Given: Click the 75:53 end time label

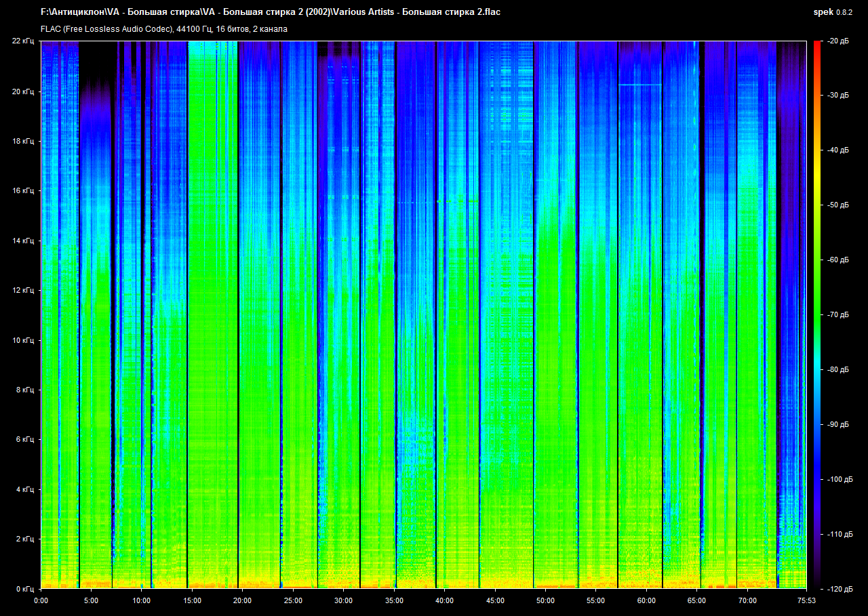Looking at the screenshot, I should click(806, 600).
